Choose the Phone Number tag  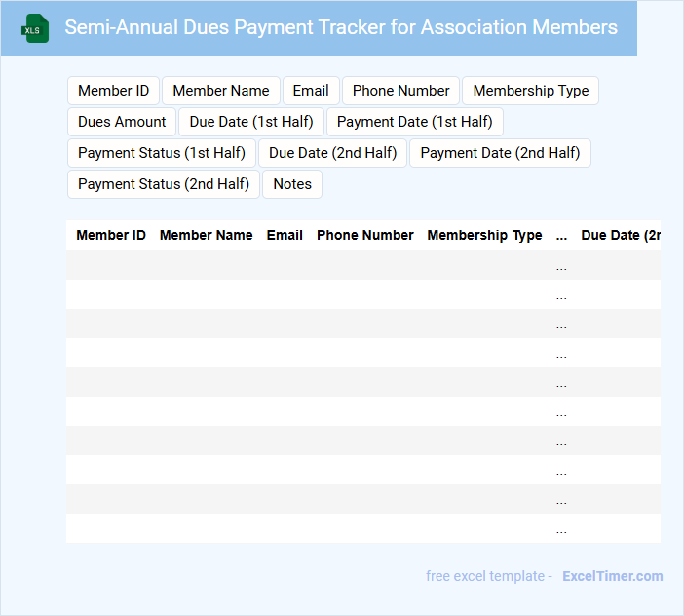click(400, 91)
